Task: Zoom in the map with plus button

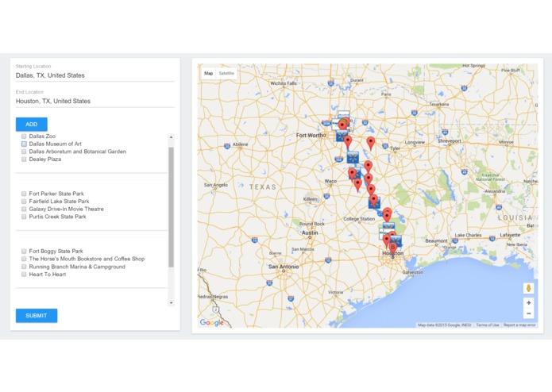Action: (x=528, y=302)
